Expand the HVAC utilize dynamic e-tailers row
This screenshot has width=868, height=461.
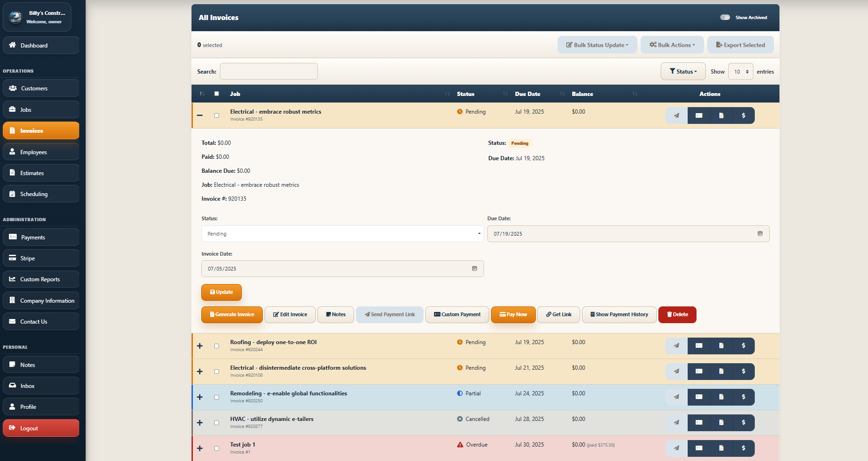tap(200, 423)
